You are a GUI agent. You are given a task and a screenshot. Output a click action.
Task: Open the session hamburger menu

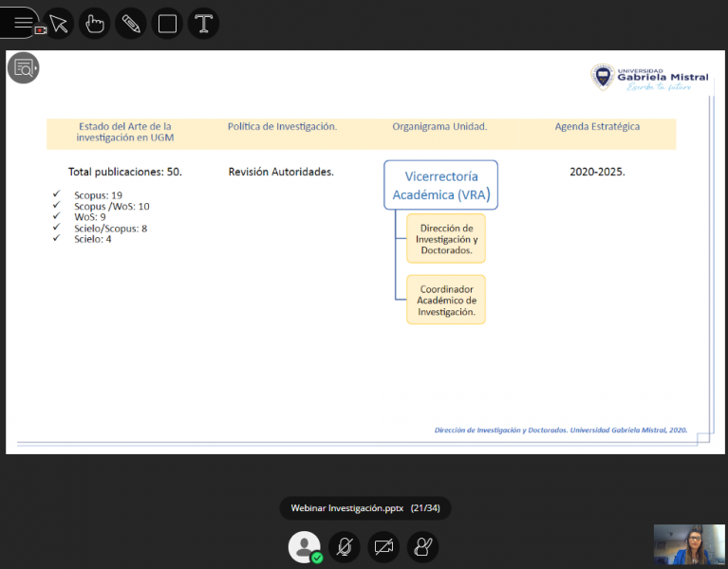tap(20, 22)
